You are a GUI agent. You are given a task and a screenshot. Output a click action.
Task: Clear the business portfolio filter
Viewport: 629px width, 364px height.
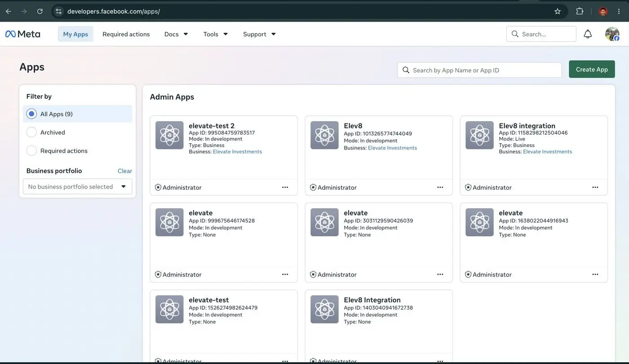coord(125,171)
